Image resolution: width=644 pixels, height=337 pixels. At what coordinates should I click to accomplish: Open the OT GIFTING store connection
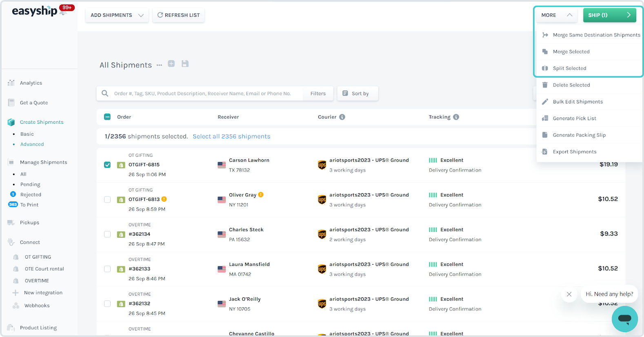(x=38, y=257)
